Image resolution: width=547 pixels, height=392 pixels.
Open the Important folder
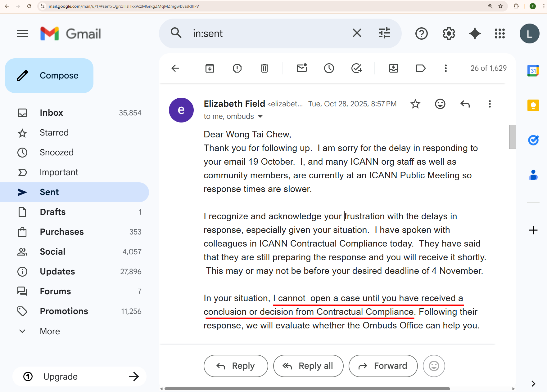75,172
